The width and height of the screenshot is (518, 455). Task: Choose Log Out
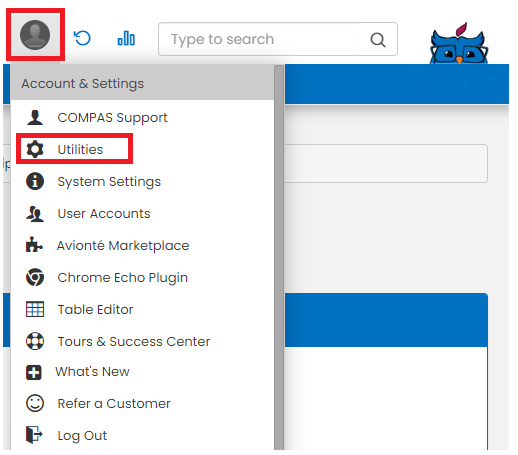coord(82,436)
